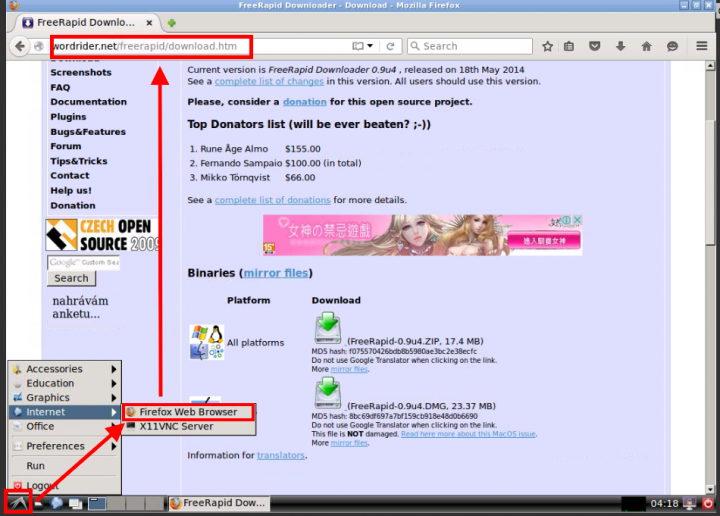
Task: Select Logout from the start menu
Action: (65, 485)
